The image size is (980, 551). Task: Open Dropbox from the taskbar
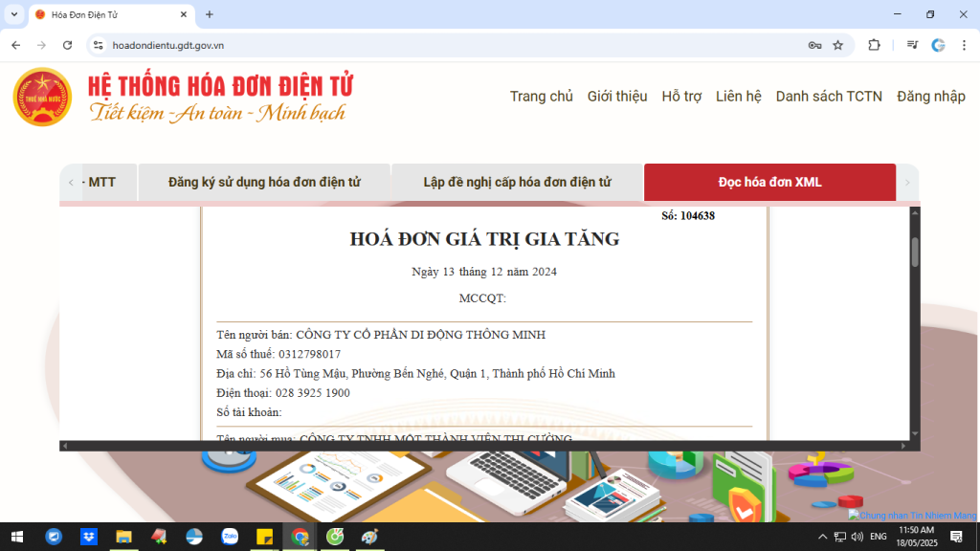tap(89, 537)
